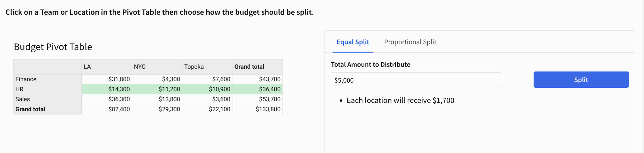The image size is (644, 153).
Task: Click the overall grand total $133,800
Action: pos(268,109)
